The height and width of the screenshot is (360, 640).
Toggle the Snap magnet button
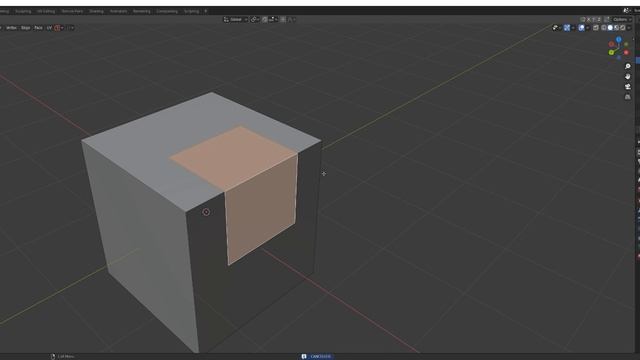(264, 20)
